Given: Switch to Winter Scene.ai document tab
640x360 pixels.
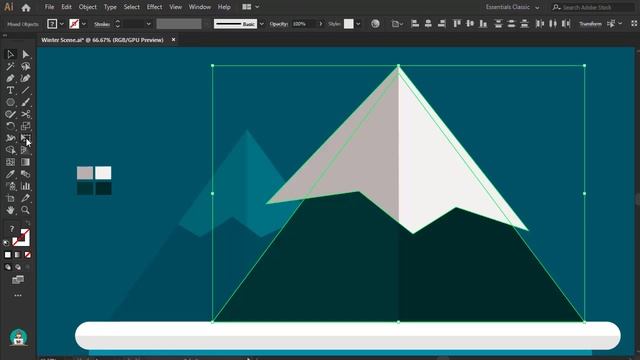Looking at the screenshot, I should click(102, 40).
